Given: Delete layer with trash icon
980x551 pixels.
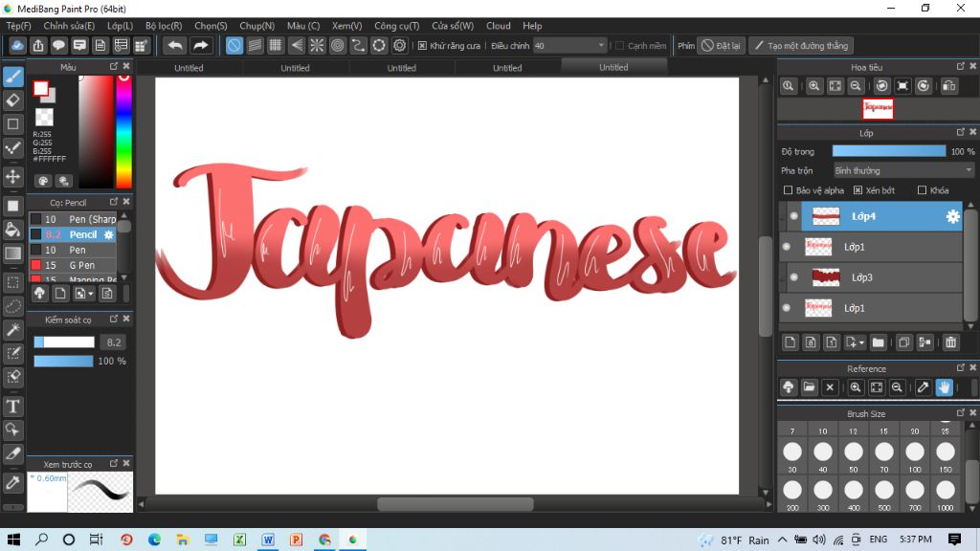Looking at the screenshot, I should point(950,342).
